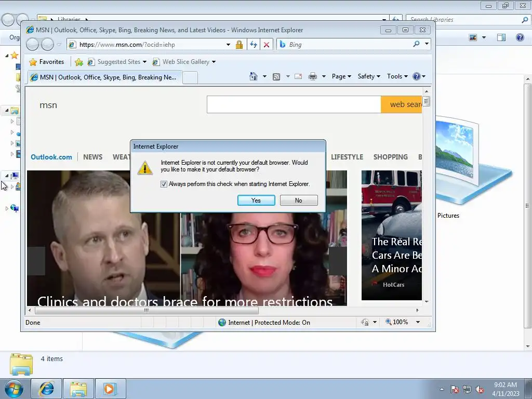This screenshot has width=532, height=399.
Task: Click the address bar URL field
Action: click(150, 45)
